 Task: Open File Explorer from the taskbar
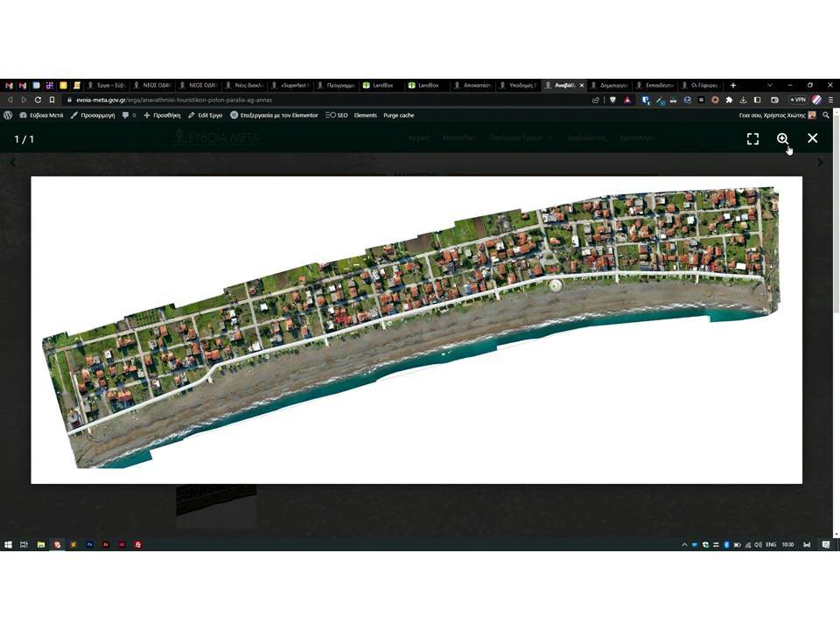tap(41, 544)
